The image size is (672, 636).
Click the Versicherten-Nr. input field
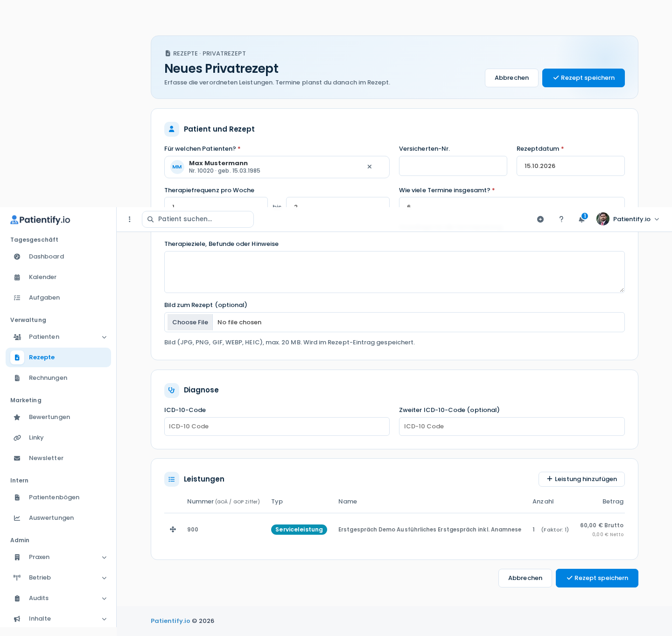click(453, 166)
